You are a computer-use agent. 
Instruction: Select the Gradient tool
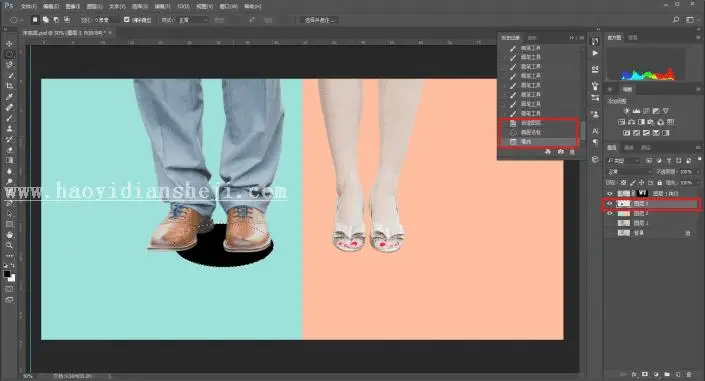point(9,160)
